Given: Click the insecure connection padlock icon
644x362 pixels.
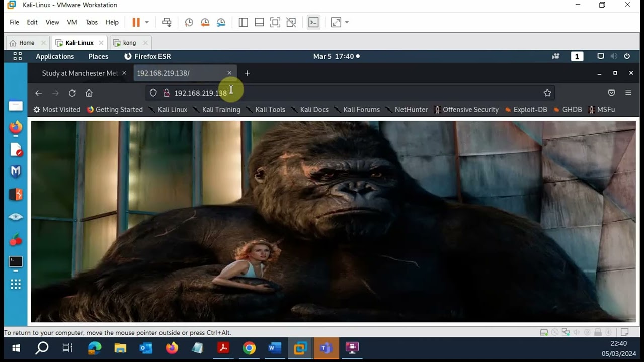Looking at the screenshot, I should click(x=167, y=93).
